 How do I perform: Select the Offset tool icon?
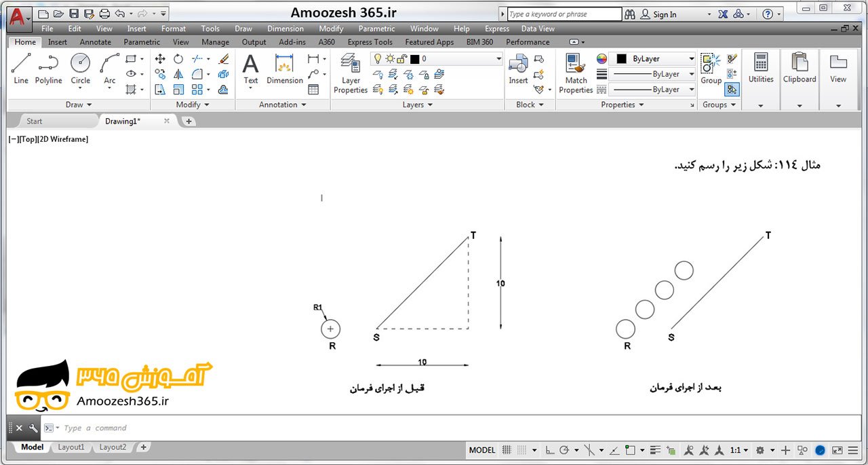point(224,89)
